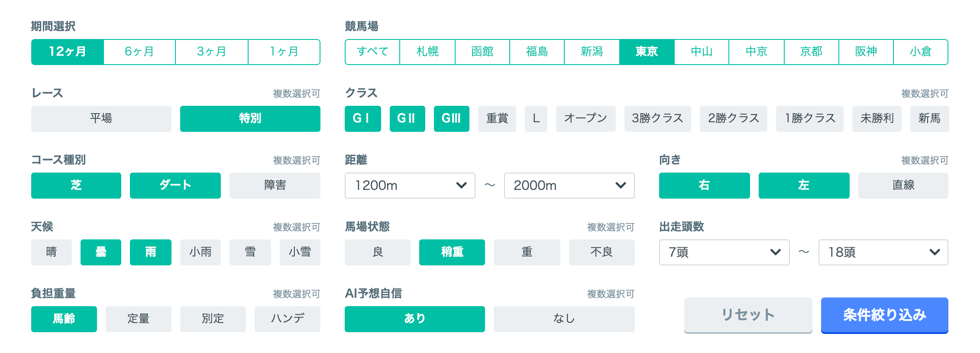Image resolution: width=980 pixels, height=353 pixels.
Task: Click the リセット button
Action: pos(748,315)
